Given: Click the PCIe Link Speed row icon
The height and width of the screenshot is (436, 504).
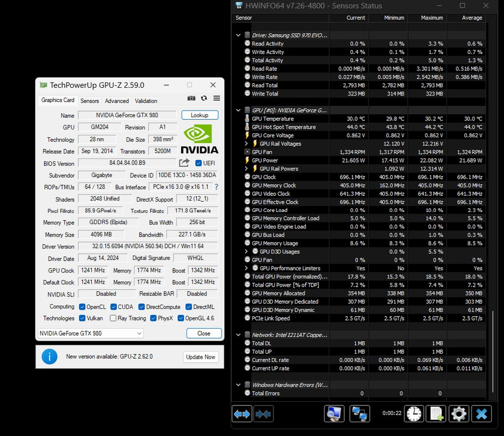Looking at the screenshot, I should pyautogui.click(x=247, y=318).
